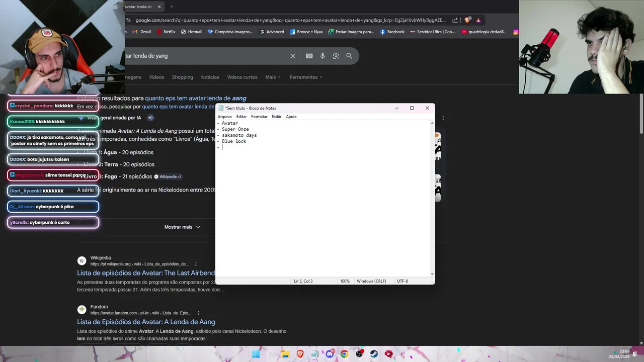Screen dimensions: 644x362
Task: Open the Fandom Lista de Episódios de Avatar result
Action: click(x=146, y=322)
